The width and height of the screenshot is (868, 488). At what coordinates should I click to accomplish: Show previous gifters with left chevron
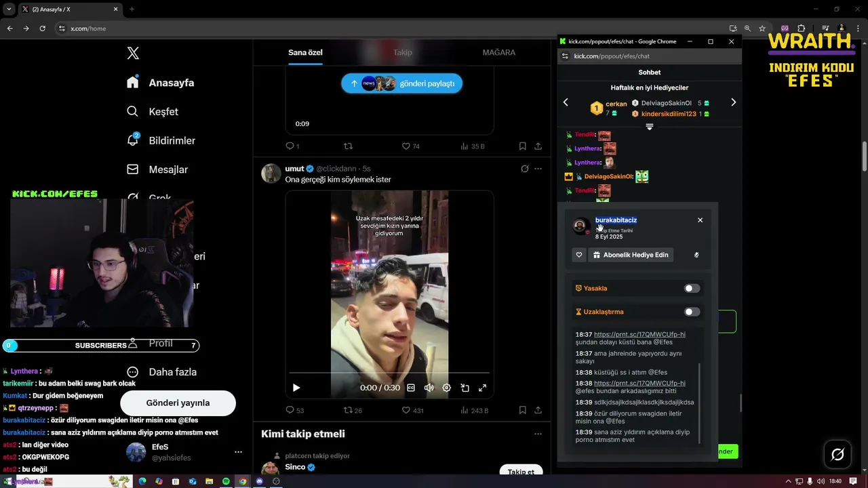pyautogui.click(x=566, y=102)
